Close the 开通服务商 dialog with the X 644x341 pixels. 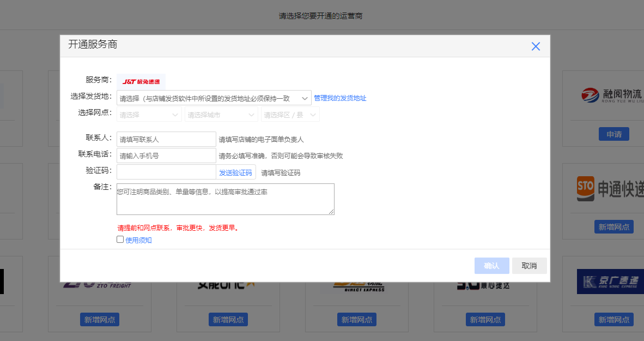(x=536, y=46)
